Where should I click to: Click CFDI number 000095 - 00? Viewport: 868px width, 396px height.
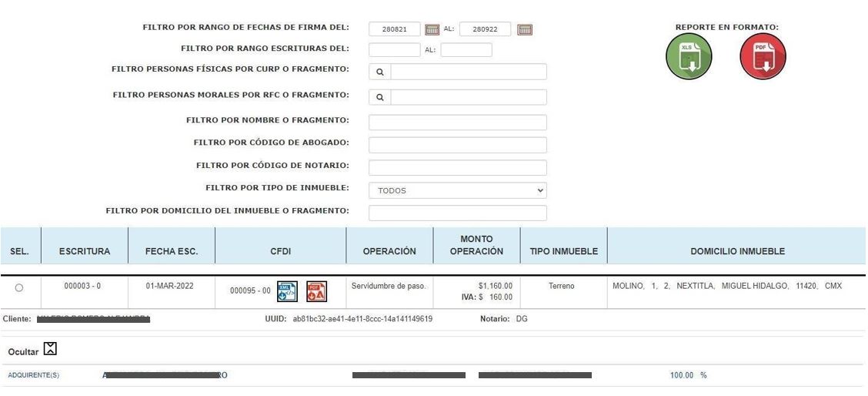[x=250, y=291]
